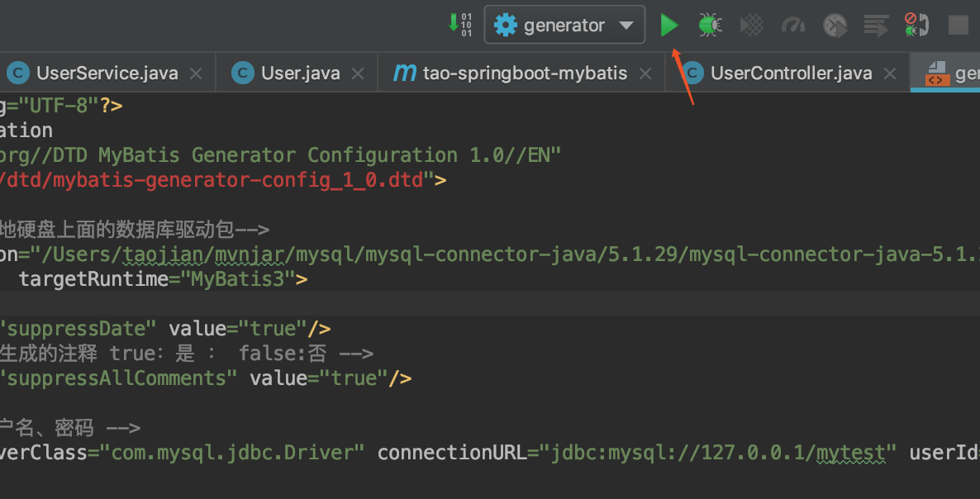Screen dimensions: 980x499
Task: Place cursor on the targetRuntime MyBatis3 value
Action: (240, 279)
